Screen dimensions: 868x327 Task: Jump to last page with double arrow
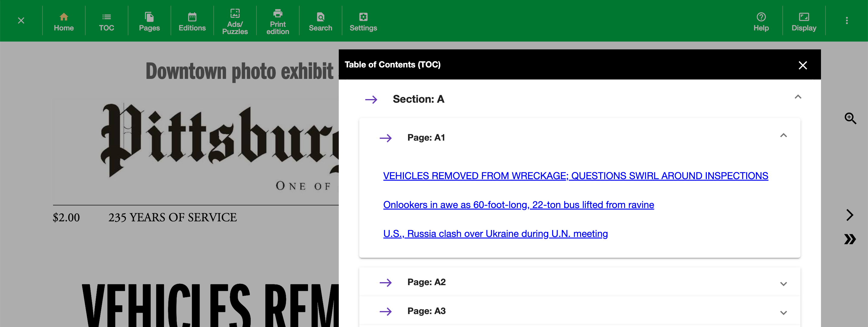pos(850,239)
